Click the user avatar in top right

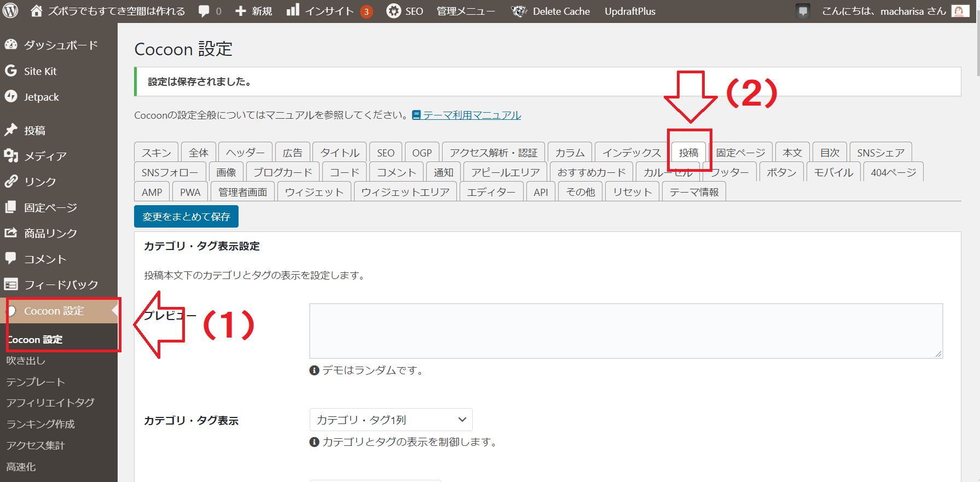[959, 11]
